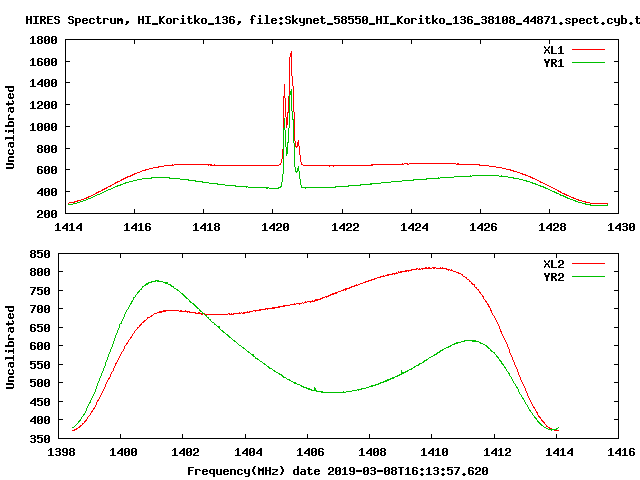Click the 1430 tick label on top plot

pos(621,227)
